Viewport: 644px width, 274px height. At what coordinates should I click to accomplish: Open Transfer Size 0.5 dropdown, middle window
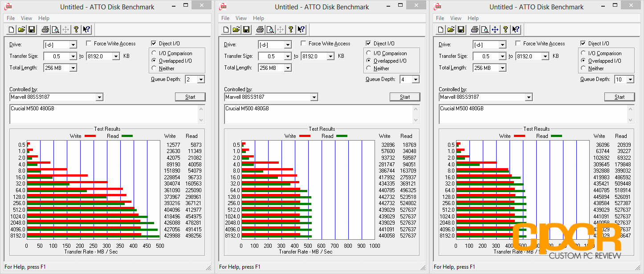click(288, 56)
